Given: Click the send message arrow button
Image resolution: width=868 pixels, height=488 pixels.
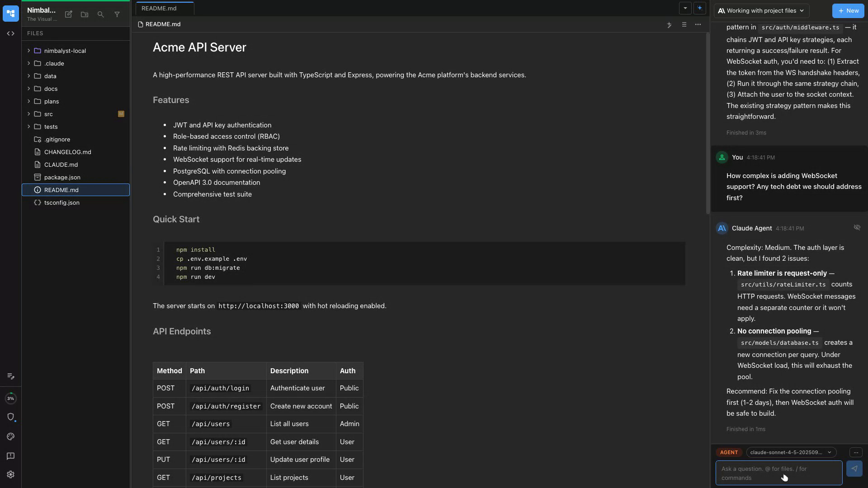Looking at the screenshot, I should (854, 469).
